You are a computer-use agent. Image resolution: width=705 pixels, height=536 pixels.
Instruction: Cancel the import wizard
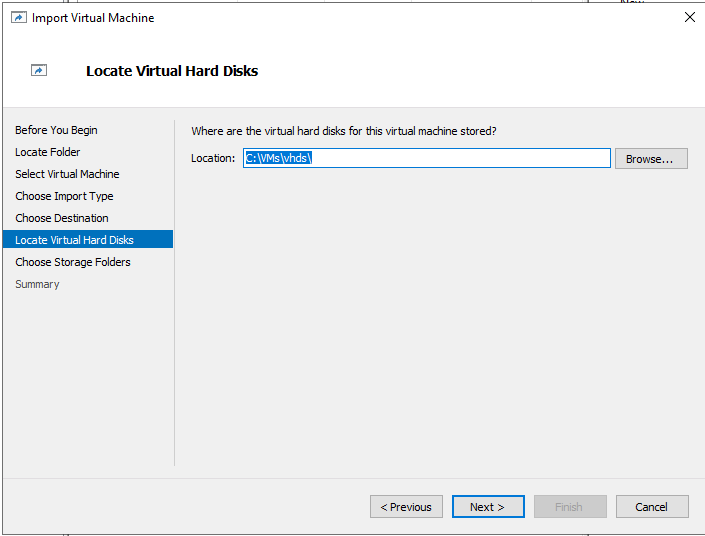(x=652, y=507)
